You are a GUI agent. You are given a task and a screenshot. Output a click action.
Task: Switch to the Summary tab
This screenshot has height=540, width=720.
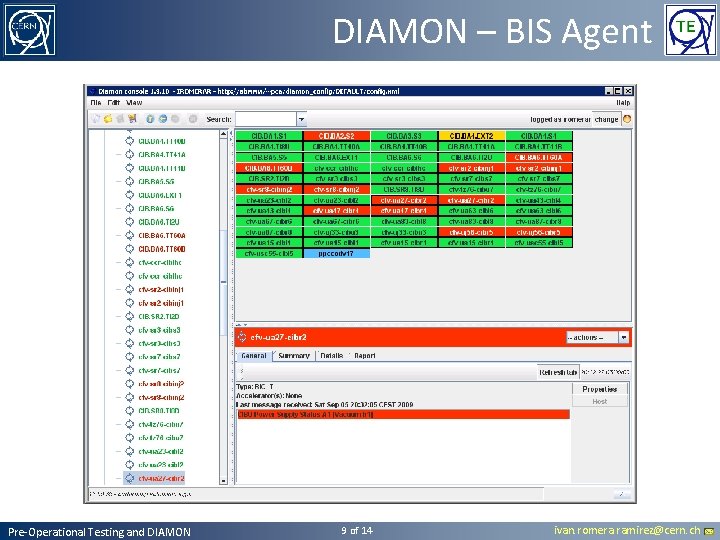(294, 355)
